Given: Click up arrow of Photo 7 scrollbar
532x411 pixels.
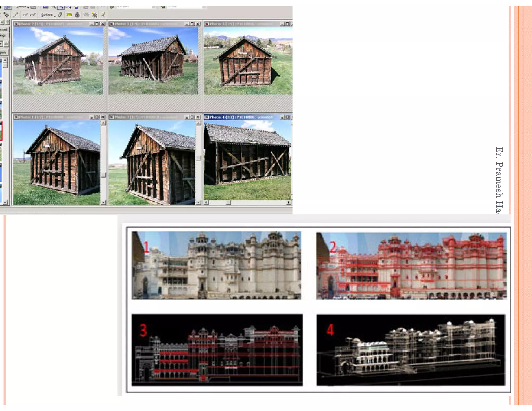Looking at the screenshot, I should 198,123.
